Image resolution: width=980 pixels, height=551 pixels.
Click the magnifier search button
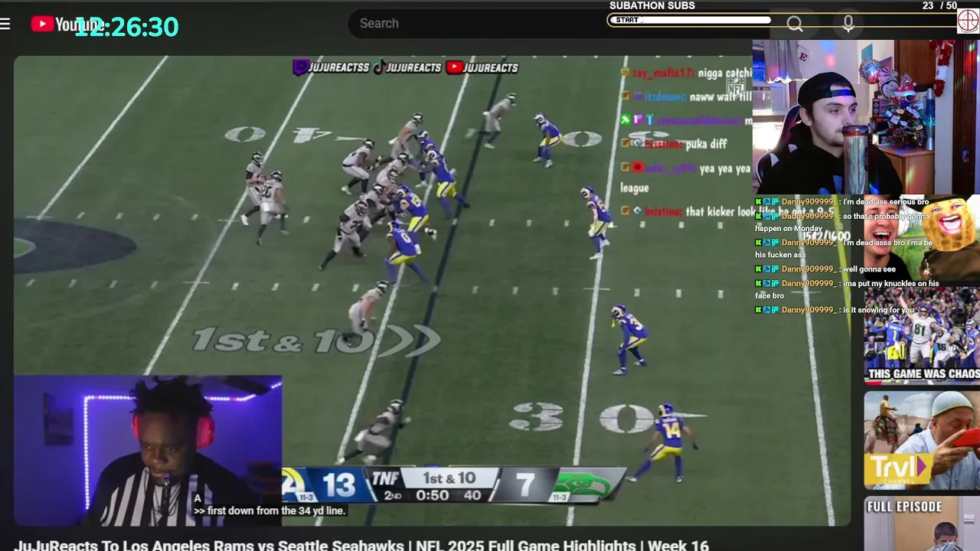795,24
